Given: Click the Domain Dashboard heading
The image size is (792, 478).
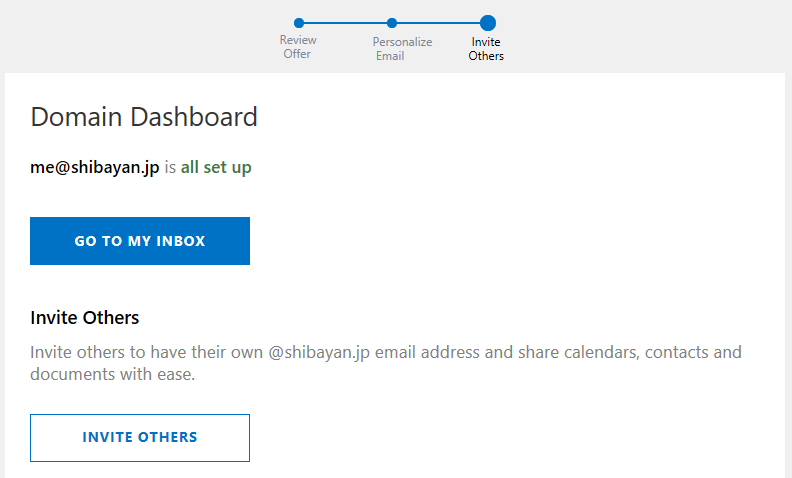Looking at the screenshot, I should coord(144,117).
